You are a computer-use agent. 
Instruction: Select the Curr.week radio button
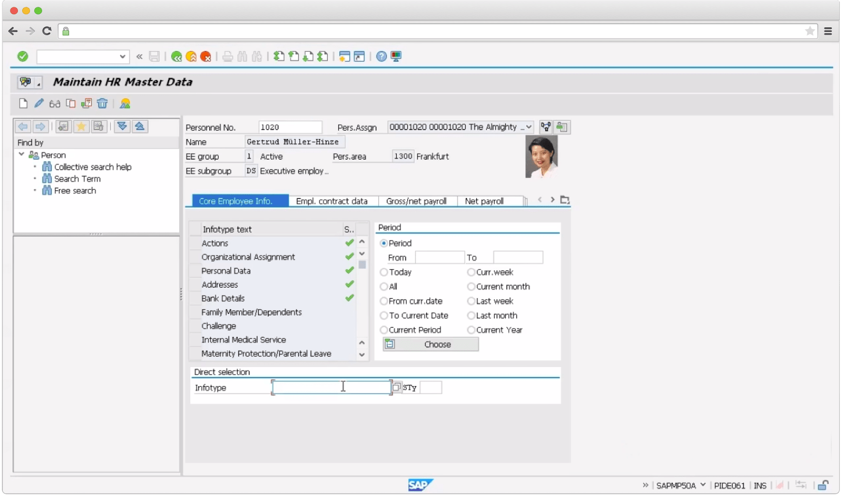pos(471,272)
